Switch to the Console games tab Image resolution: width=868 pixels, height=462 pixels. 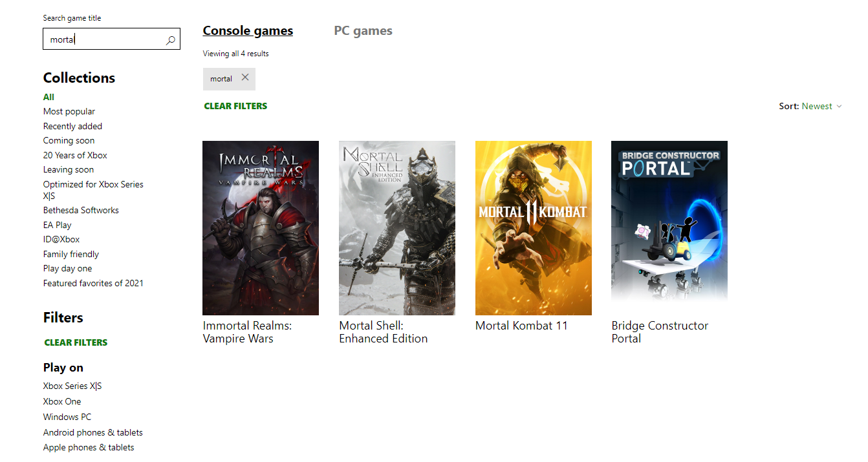pyautogui.click(x=248, y=30)
